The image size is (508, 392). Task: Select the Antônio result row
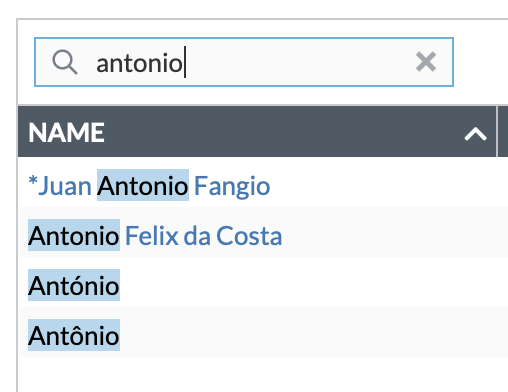pos(263,336)
